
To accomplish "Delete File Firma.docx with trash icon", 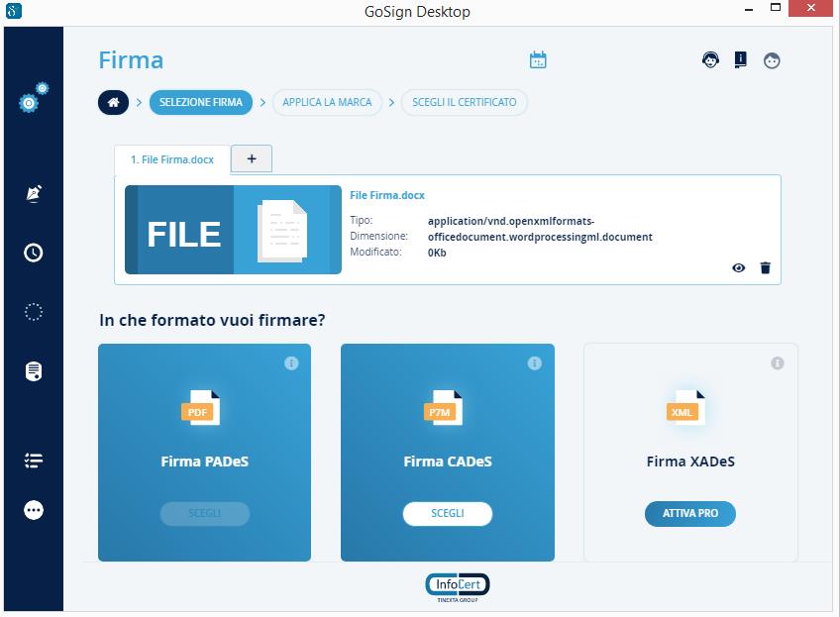I will point(765,267).
